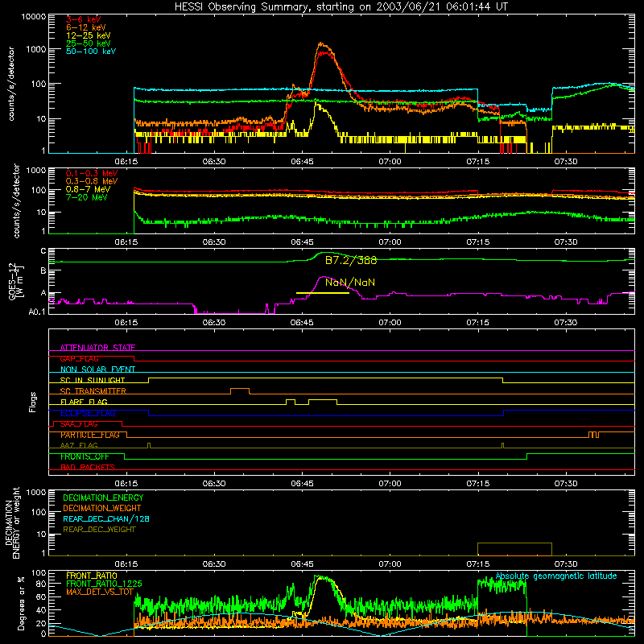The image size is (644, 644).
Task: Click the Absolute geomagnetic latitude label
Action: pos(556,576)
